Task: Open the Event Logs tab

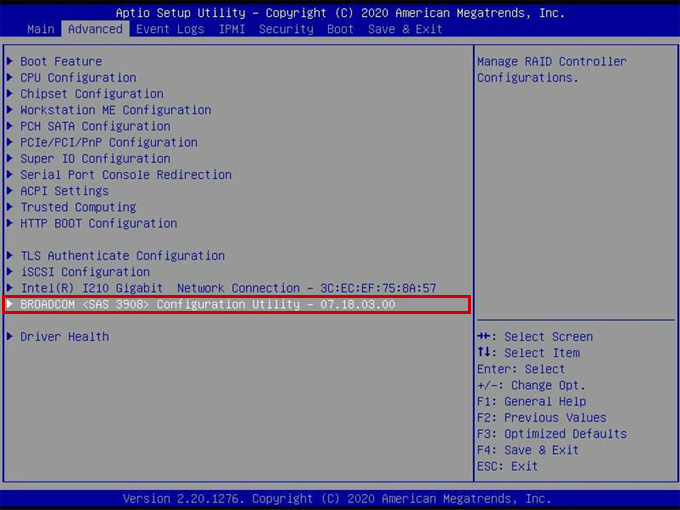Action: coord(170,29)
